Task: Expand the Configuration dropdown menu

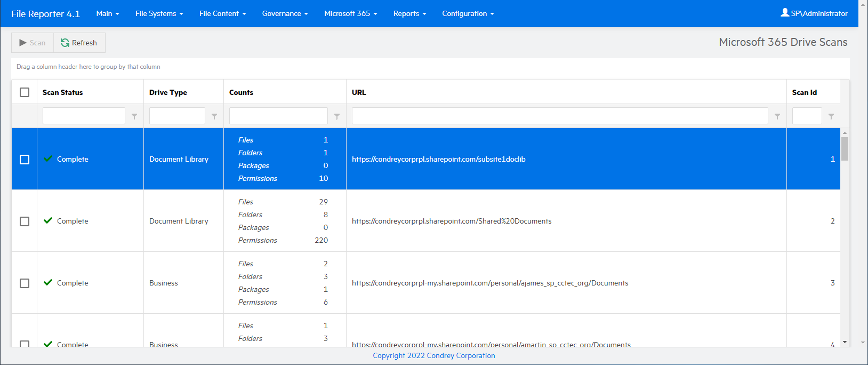Action: click(x=468, y=13)
